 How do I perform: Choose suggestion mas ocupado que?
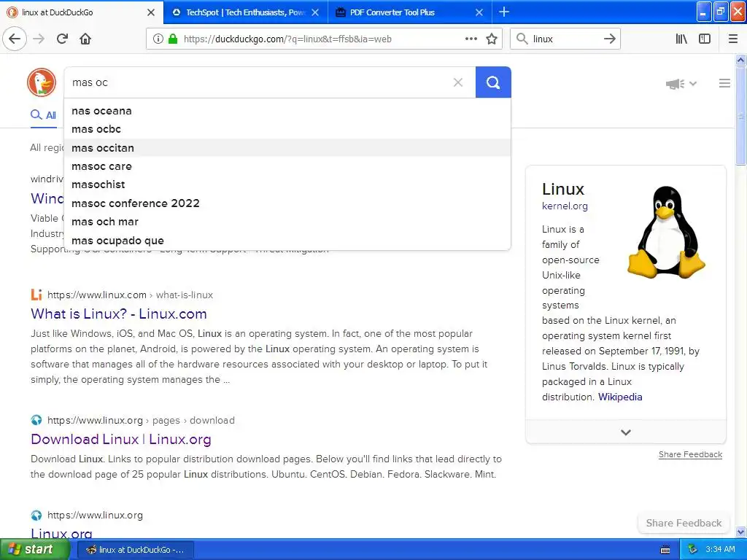point(287,240)
